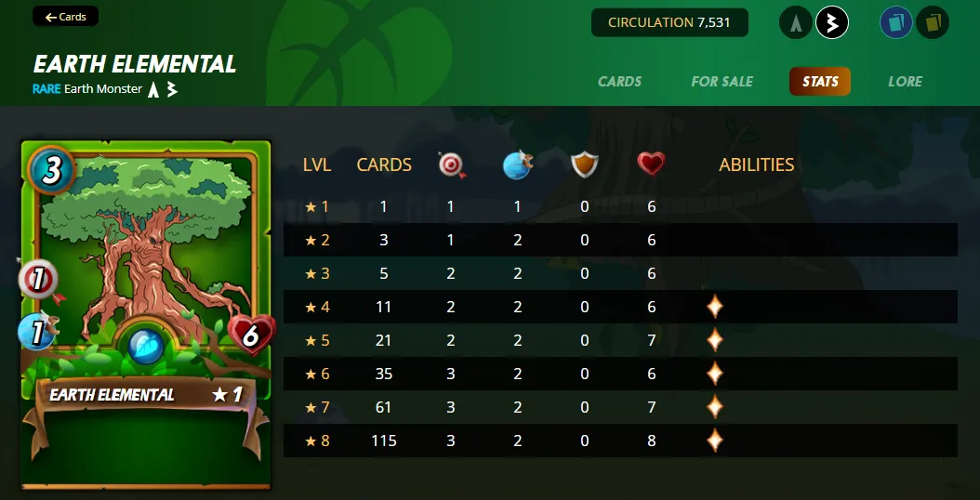Click the level 6 ability icon
This screenshot has height=500, width=980.
coord(715,374)
